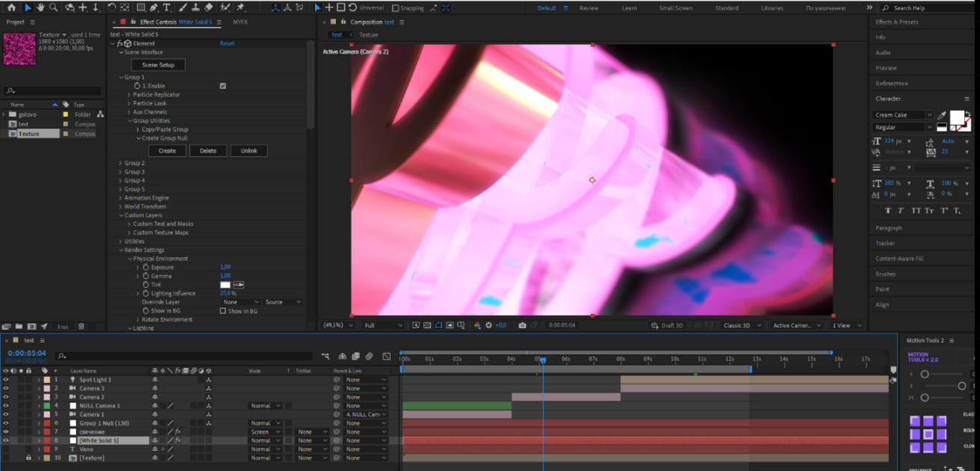
Task: Open the Learn workspace
Action: [x=629, y=8]
